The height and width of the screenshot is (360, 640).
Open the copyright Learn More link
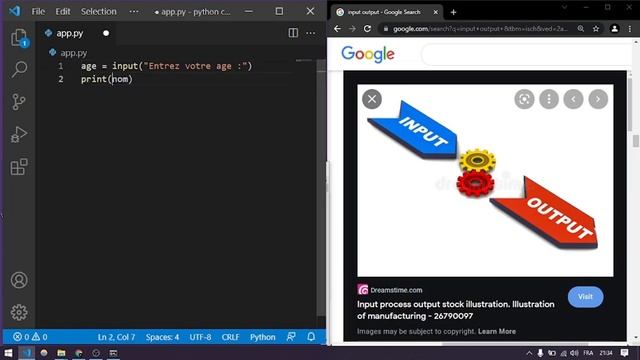(x=497, y=331)
